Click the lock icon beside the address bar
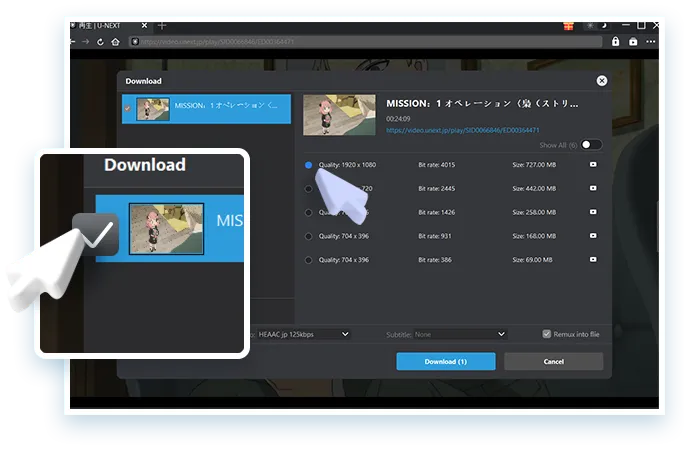 click(615, 41)
